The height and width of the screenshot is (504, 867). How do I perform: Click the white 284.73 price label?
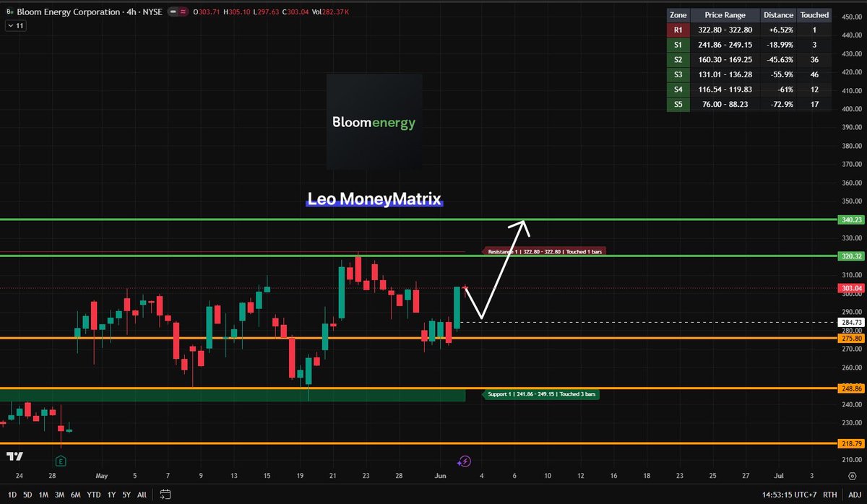point(851,322)
